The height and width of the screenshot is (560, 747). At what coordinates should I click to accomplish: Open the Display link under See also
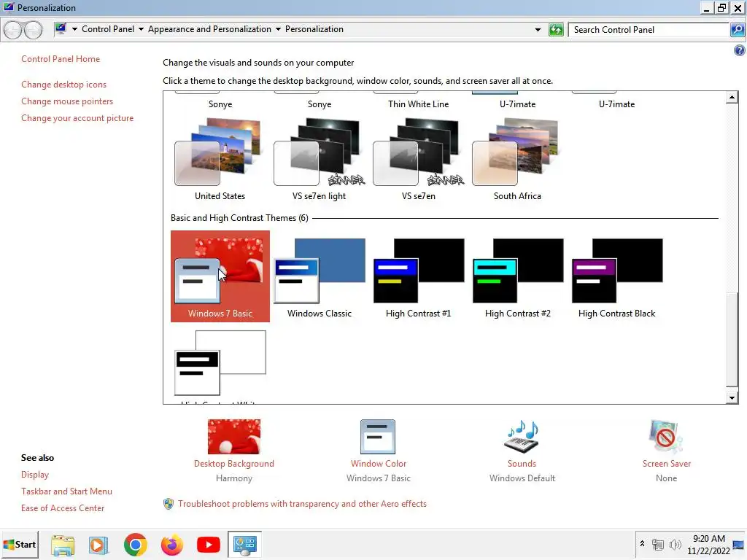pyautogui.click(x=35, y=475)
